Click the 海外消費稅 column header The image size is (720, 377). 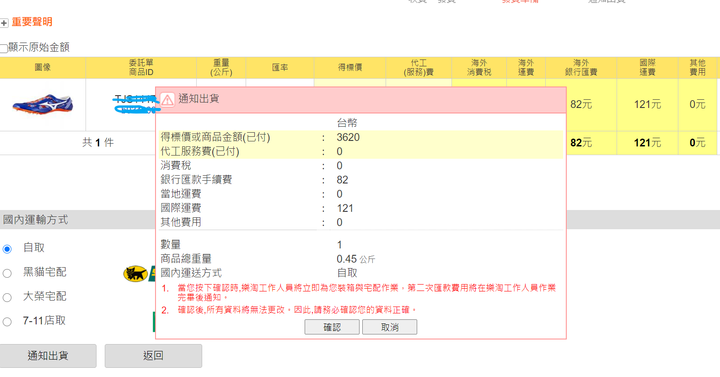(x=479, y=68)
